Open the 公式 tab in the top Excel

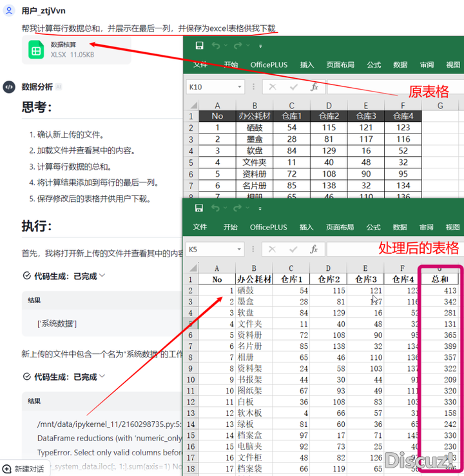tap(374, 65)
